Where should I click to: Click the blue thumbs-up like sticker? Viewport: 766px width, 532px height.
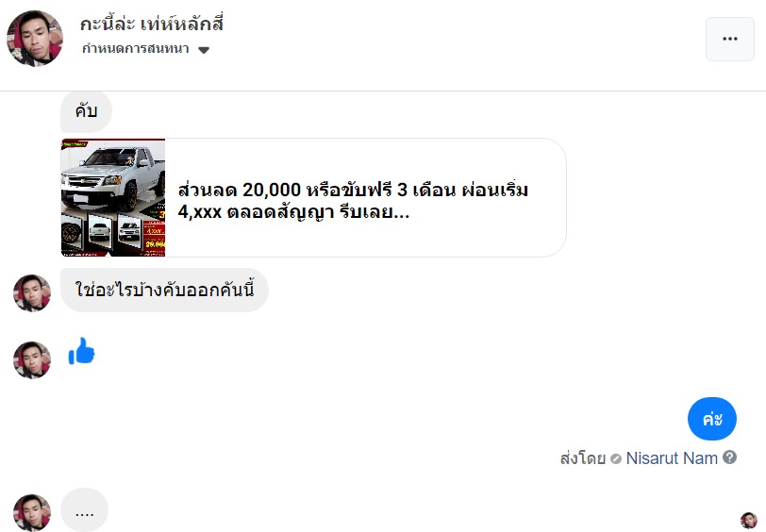(81, 351)
